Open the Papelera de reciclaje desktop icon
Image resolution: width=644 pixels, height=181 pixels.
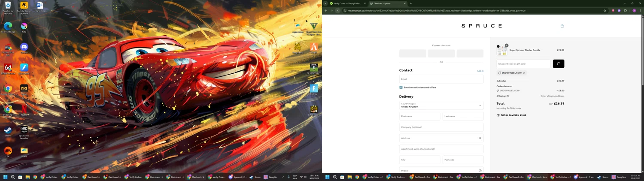(x=8, y=7)
